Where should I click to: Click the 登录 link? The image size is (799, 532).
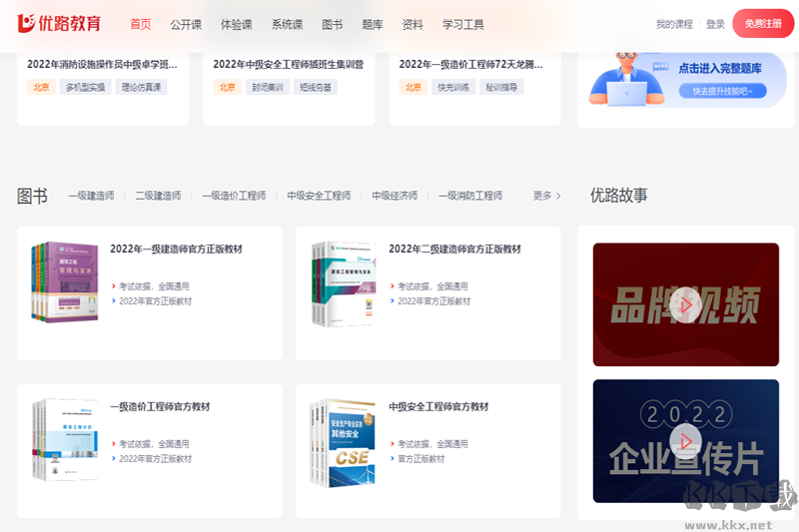pyautogui.click(x=715, y=24)
